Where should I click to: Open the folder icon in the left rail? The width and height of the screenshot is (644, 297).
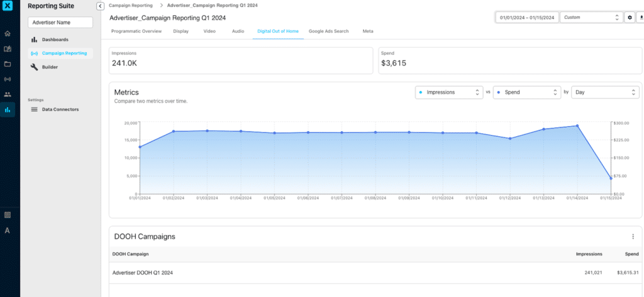click(8, 64)
